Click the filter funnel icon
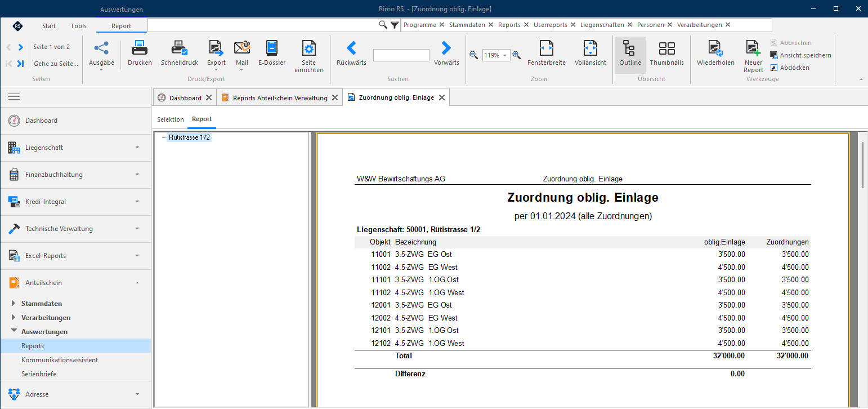Image resolution: width=868 pixels, height=409 pixels. point(395,25)
